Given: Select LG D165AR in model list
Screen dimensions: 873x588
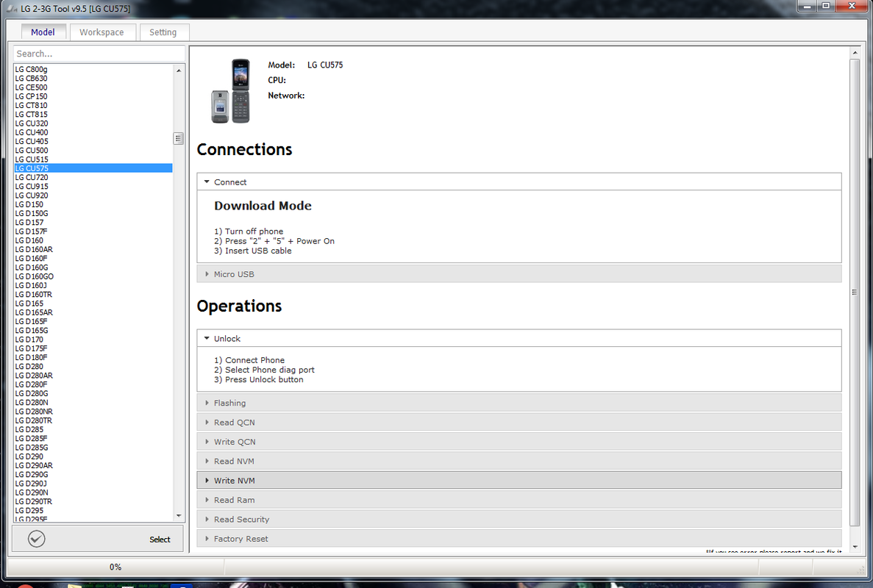Looking at the screenshot, I should [x=93, y=312].
